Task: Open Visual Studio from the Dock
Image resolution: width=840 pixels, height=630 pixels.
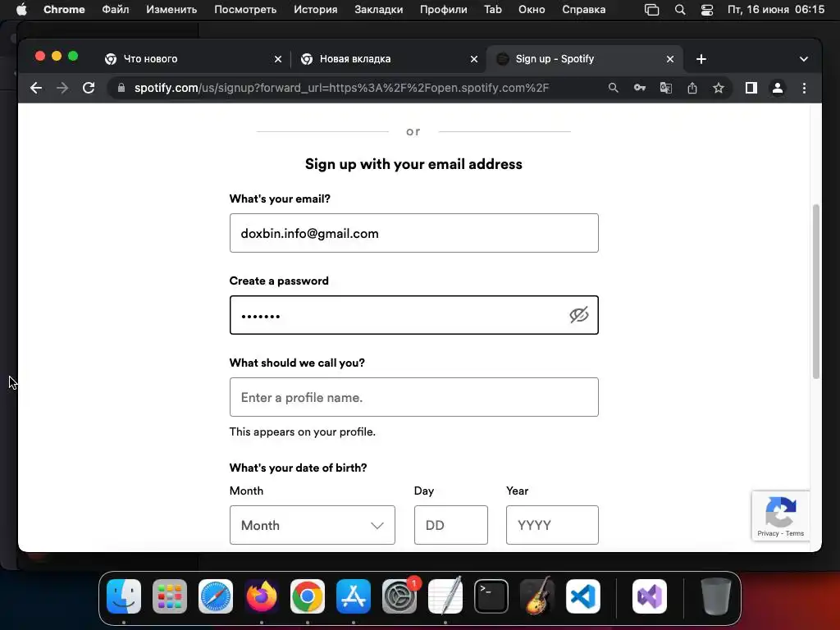Action: (x=650, y=596)
